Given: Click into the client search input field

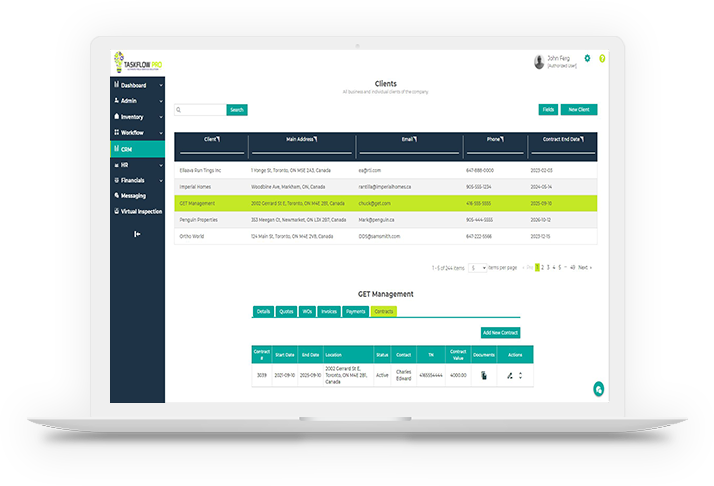Looking at the screenshot, I should point(199,110).
